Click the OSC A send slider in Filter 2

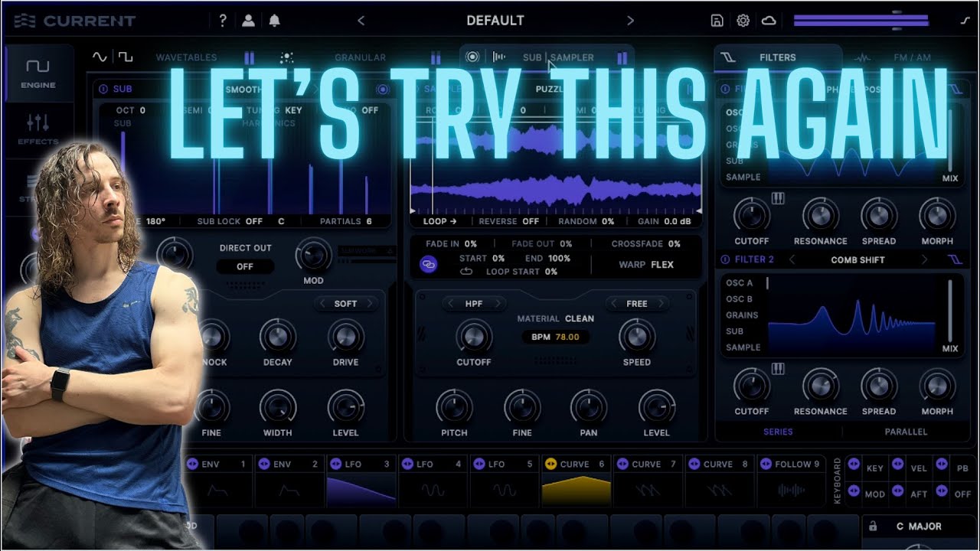pyautogui.click(x=767, y=283)
